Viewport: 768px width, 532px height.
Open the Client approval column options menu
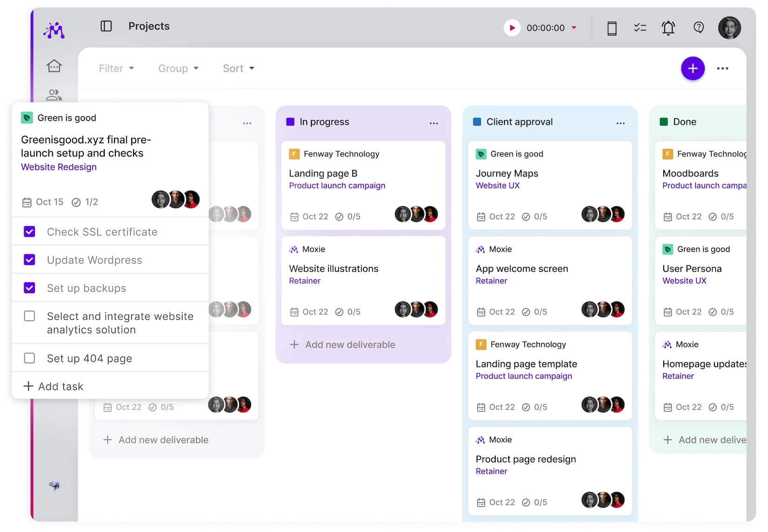point(620,122)
